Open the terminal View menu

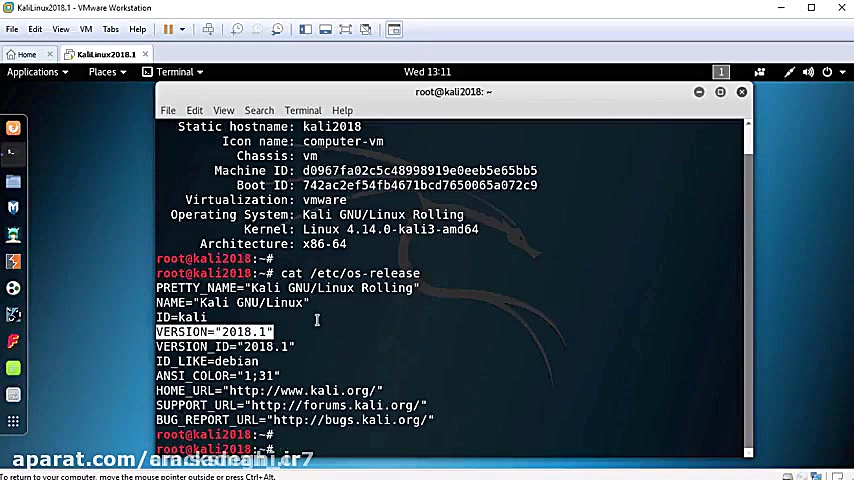tap(223, 111)
